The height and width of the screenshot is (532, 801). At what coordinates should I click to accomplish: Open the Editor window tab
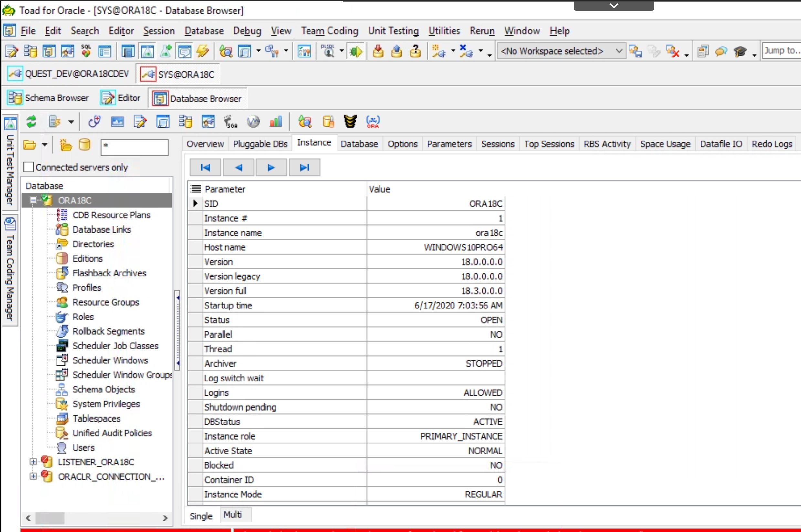coord(120,98)
